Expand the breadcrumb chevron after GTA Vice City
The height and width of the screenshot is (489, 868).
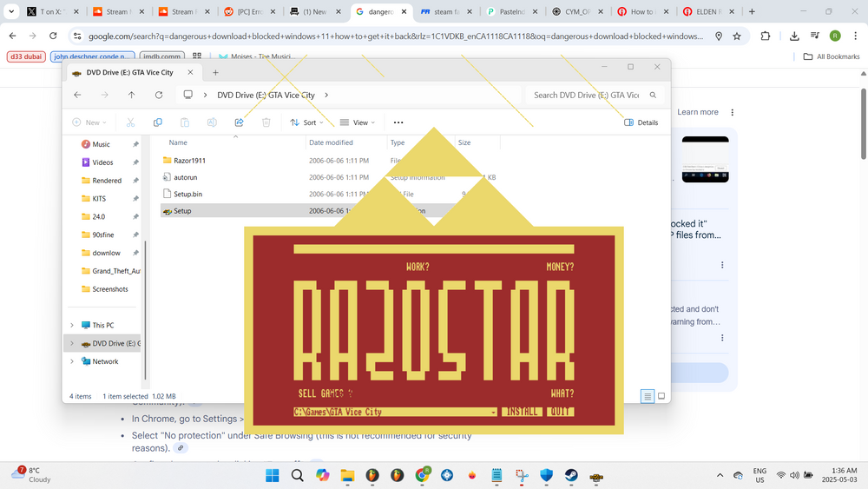pyautogui.click(x=326, y=95)
